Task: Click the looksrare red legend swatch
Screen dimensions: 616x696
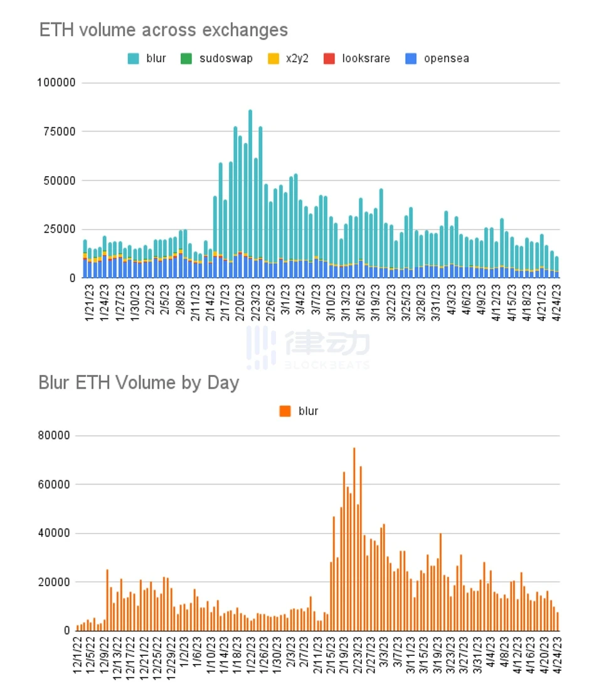Action: click(329, 58)
